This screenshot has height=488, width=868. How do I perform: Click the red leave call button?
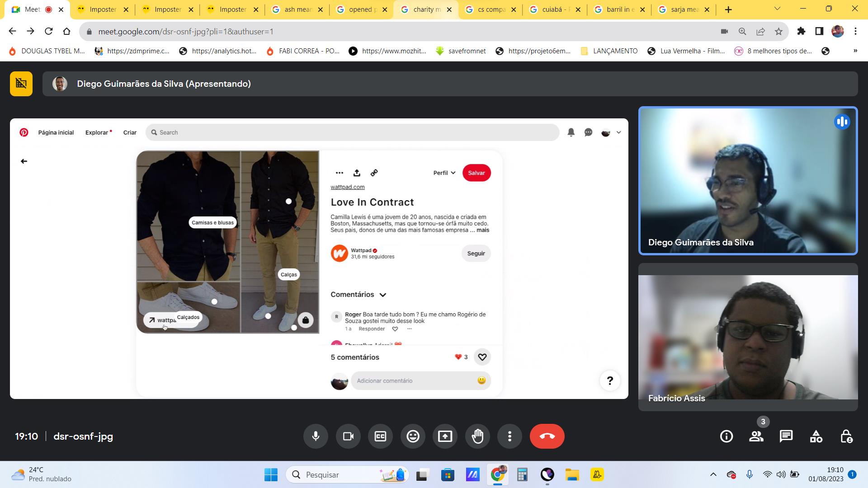[547, 436]
